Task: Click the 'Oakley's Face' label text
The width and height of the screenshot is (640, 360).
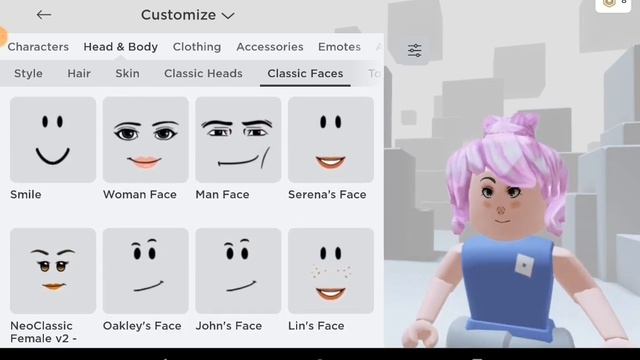Action: [142, 326]
